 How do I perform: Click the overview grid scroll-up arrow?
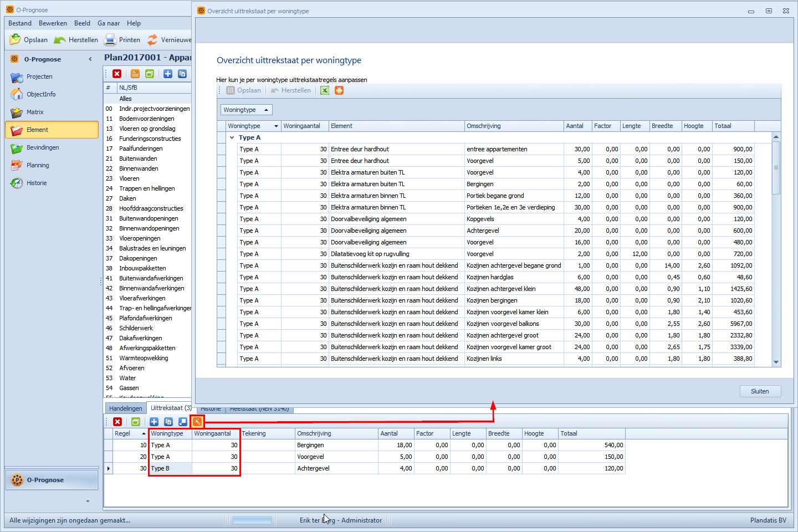776,136
